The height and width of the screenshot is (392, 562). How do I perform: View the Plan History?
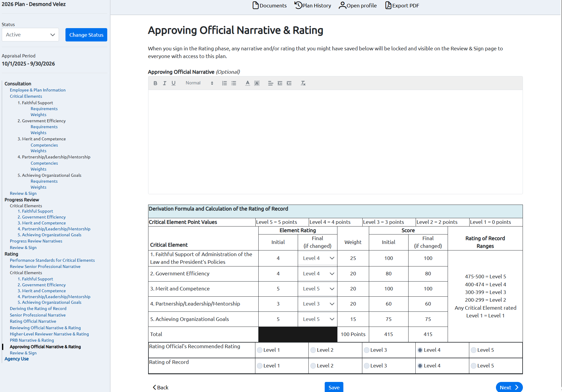pyautogui.click(x=313, y=5)
